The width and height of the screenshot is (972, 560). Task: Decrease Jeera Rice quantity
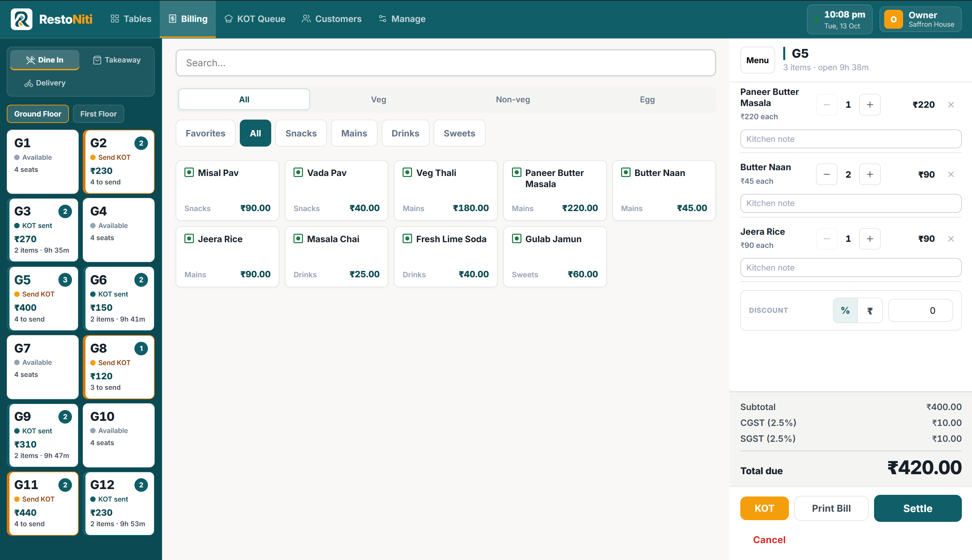coord(827,239)
